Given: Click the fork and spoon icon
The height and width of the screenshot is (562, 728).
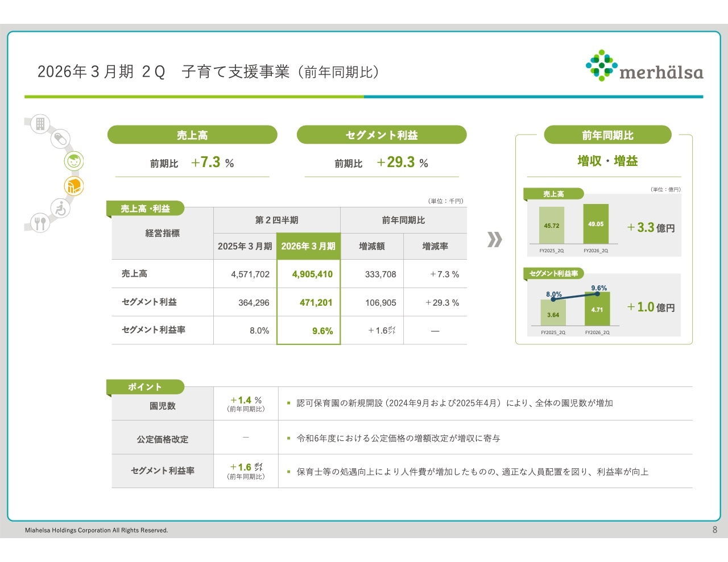Looking at the screenshot, I should pos(40,223).
